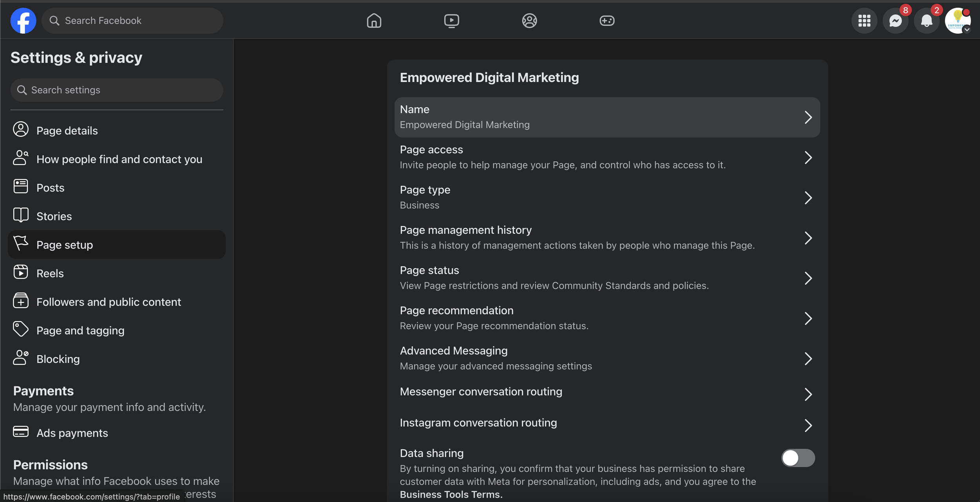Viewport: 980px width, 502px height.
Task: Click the apps menu grid icon
Action: [864, 20]
